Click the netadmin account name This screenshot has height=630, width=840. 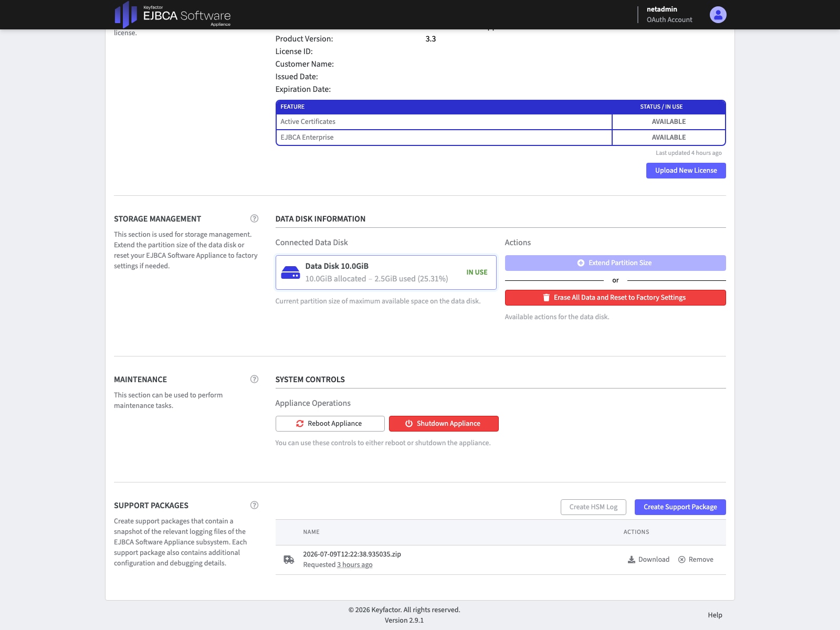pos(661,9)
